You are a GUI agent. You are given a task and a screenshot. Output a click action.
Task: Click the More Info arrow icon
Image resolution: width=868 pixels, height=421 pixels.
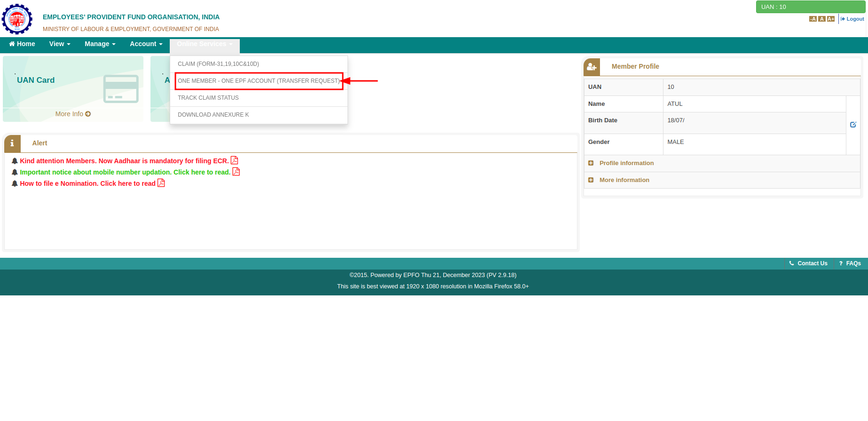coord(88,114)
